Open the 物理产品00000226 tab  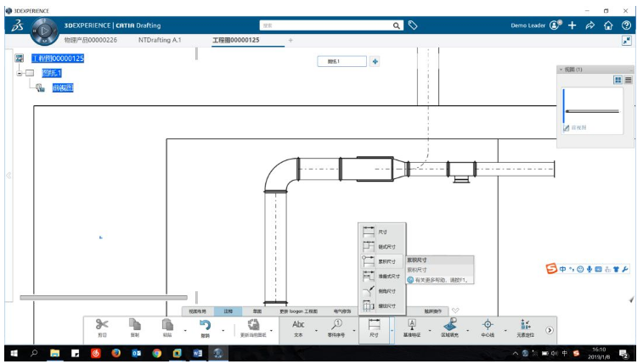pyautogui.click(x=91, y=40)
